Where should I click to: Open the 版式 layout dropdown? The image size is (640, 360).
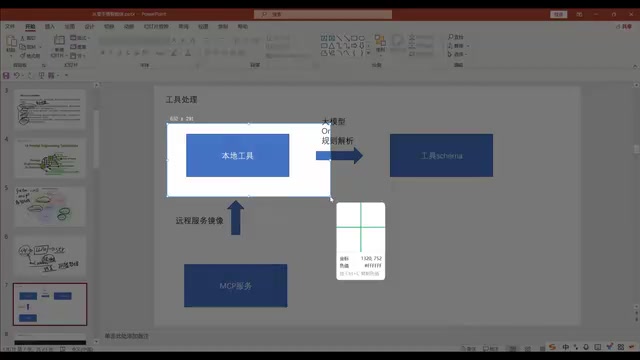point(80,38)
